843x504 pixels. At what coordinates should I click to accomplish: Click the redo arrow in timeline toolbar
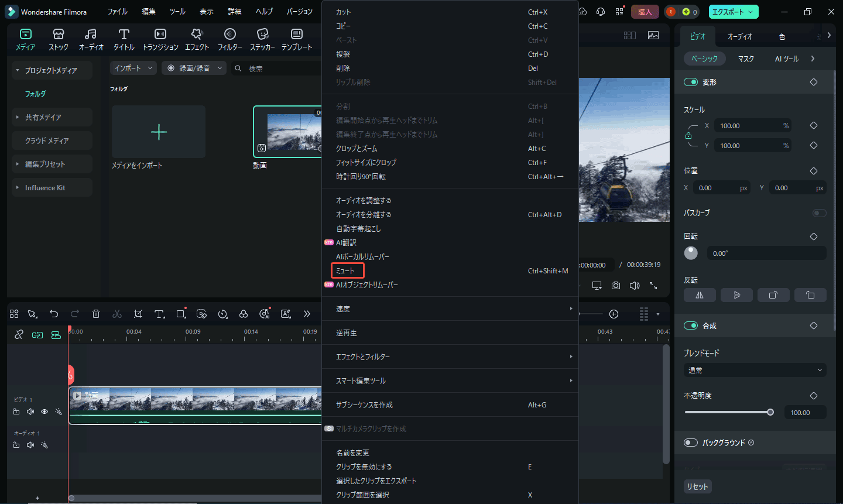[75, 314]
